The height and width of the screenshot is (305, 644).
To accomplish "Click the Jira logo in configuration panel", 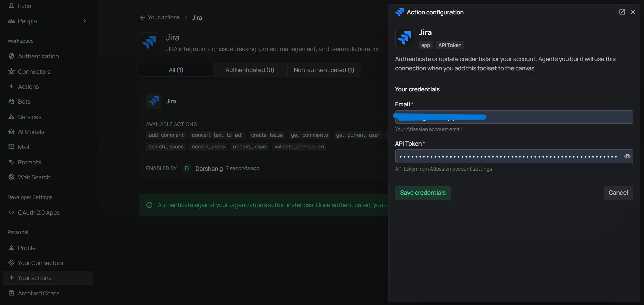I will tap(404, 38).
